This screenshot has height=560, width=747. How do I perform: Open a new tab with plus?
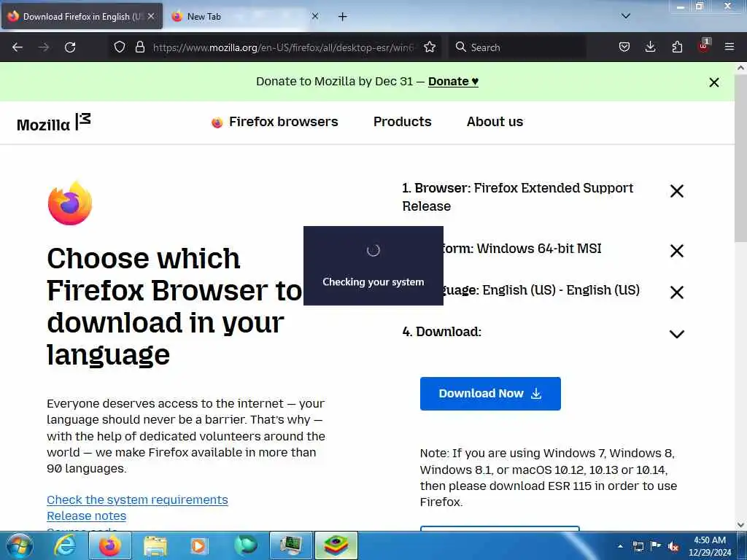pos(343,17)
